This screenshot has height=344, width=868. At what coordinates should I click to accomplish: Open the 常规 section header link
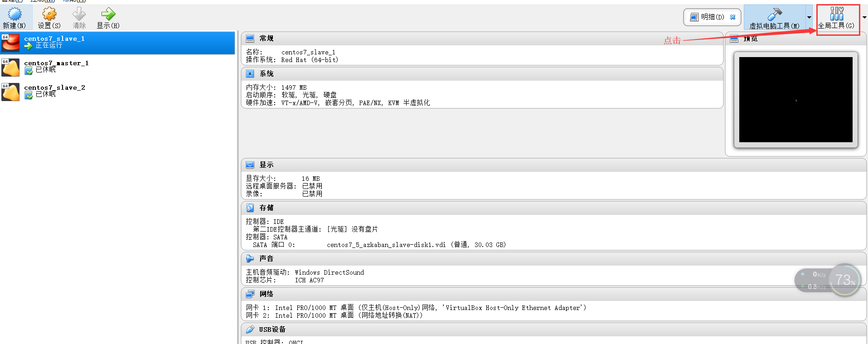click(x=267, y=39)
